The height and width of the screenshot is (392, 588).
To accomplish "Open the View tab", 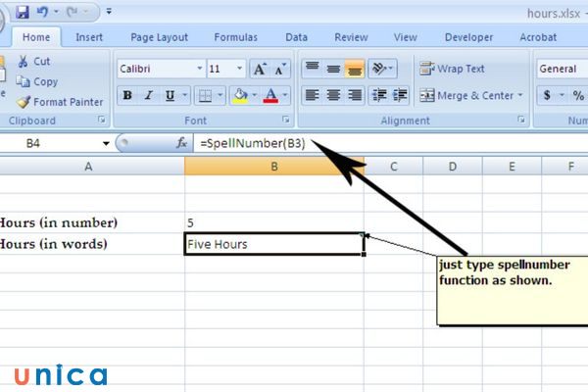I will point(406,37).
